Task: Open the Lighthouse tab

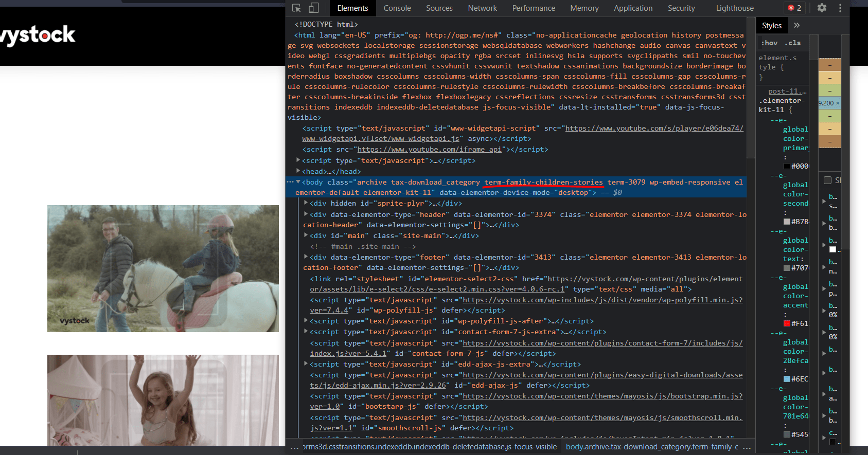Action: point(735,8)
